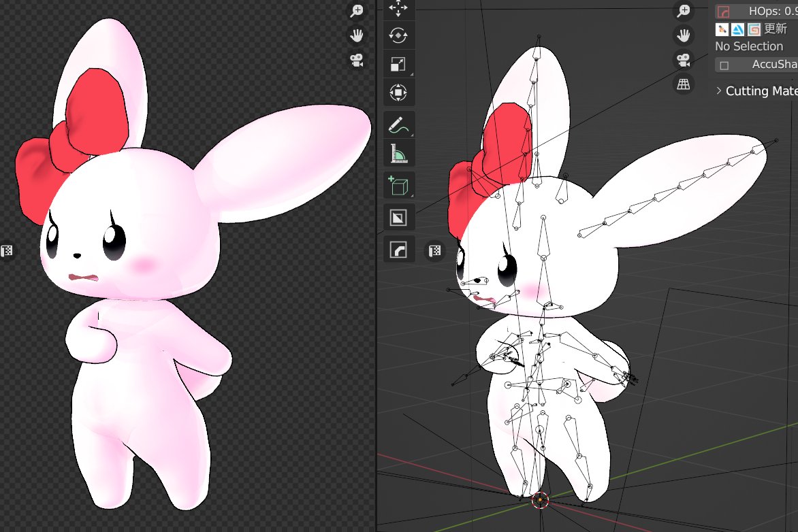This screenshot has height=532, width=798.
Task: Activate the Annotate pencil tool
Action: click(398, 125)
